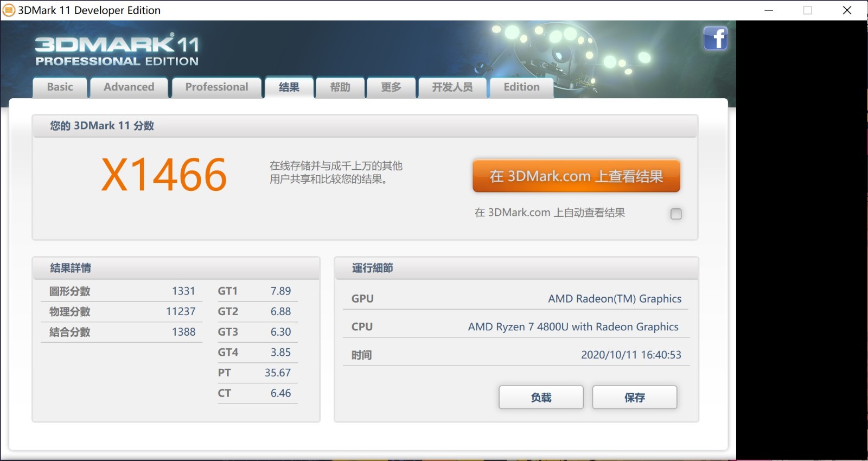The width and height of the screenshot is (868, 461).
Task: Open the Advanced tab
Action: click(129, 87)
